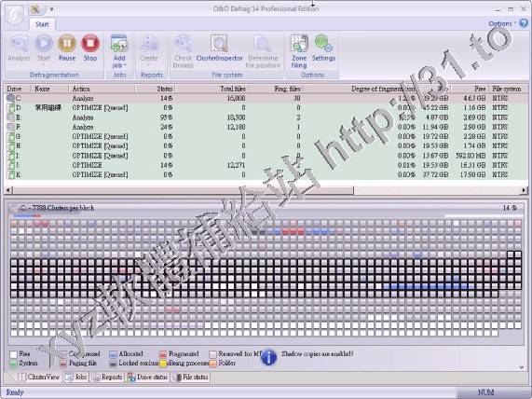532x399 pixels.
Task: Click the quick access toolbar icon
Action: coord(35,8)
